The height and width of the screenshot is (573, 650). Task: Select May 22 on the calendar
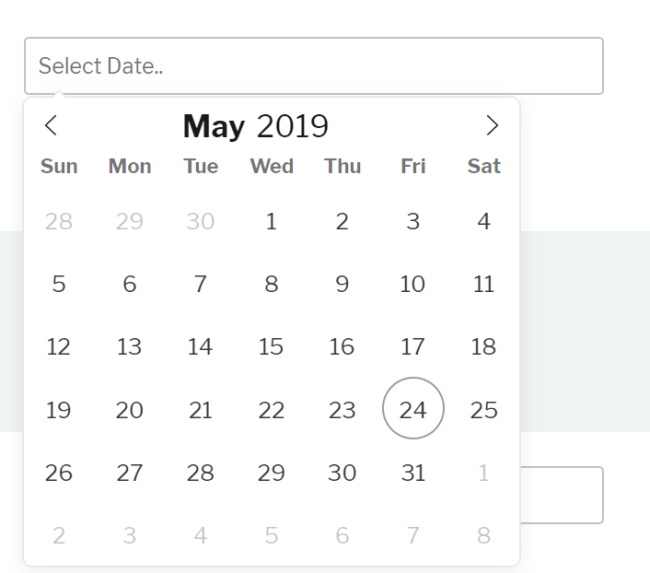click(x=271, y=409)
